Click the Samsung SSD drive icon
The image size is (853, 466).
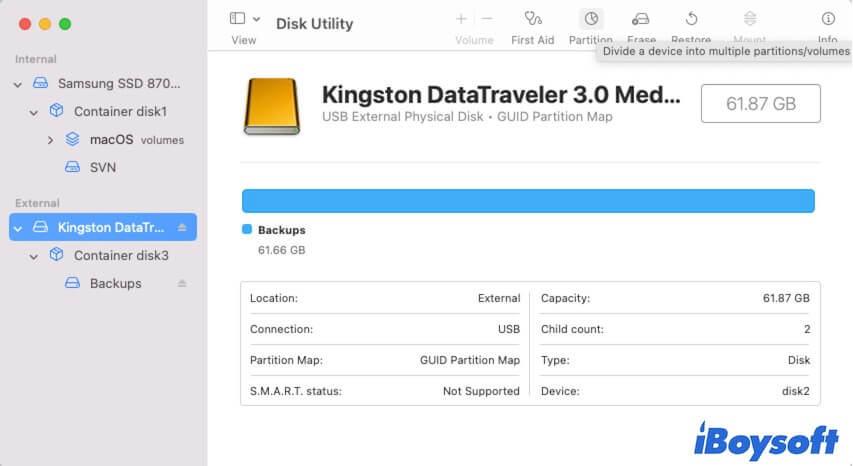[40, 83]
